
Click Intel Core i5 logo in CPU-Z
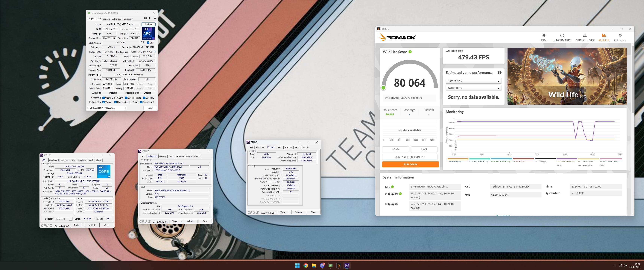click(x=104, y=171)
